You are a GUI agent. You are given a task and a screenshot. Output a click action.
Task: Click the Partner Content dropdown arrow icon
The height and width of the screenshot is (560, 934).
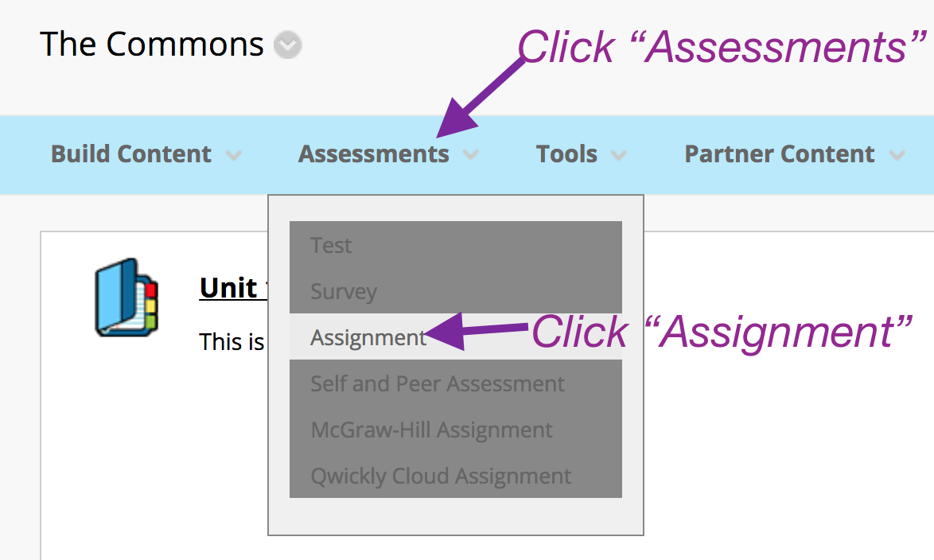pos(896,156)
